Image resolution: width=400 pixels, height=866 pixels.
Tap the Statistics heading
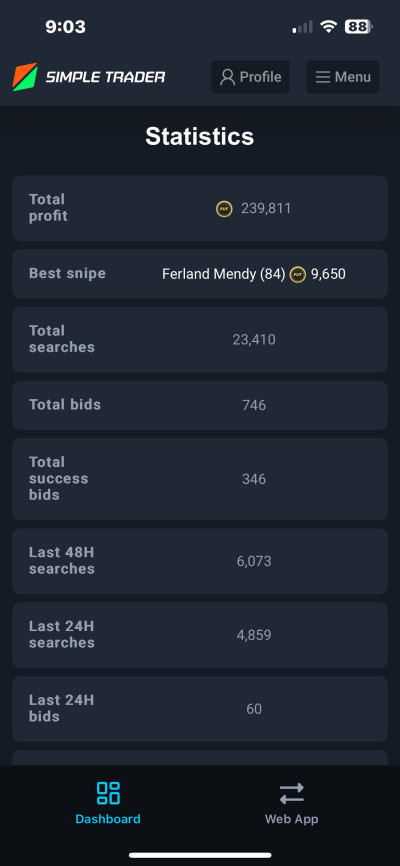pyautogui.click(x=200, y=136)
